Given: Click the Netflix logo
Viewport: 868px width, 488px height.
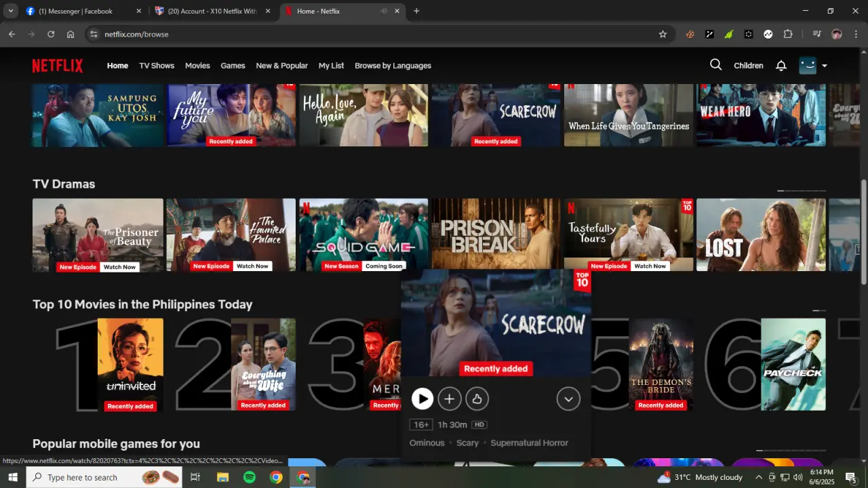Looking at the screenshot, I should point(58,66).
